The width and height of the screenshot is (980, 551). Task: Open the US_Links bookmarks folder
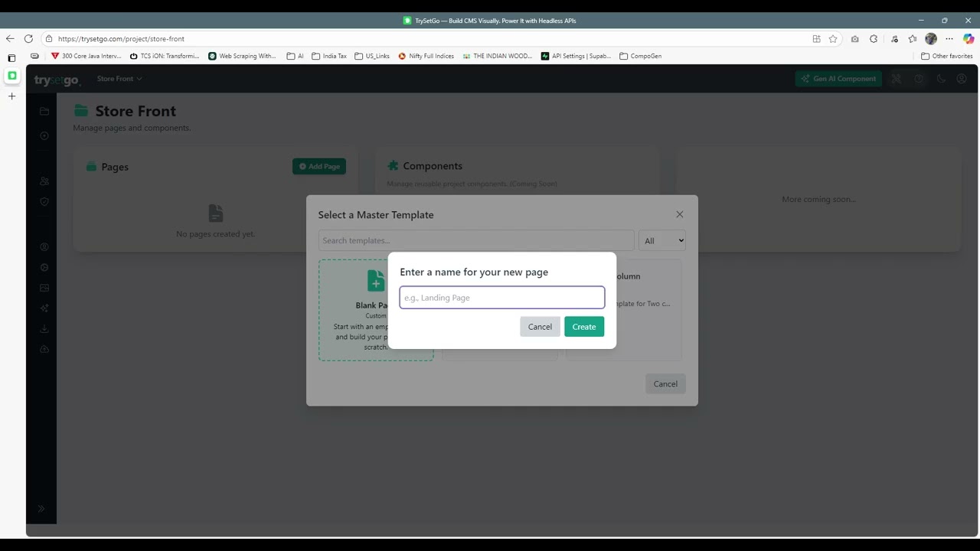(x=372, y=56)
